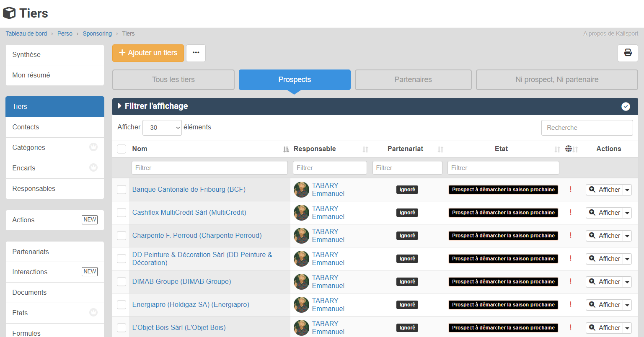
Task: Open the Afficher elements count dropdown
Action: [162, 128]
